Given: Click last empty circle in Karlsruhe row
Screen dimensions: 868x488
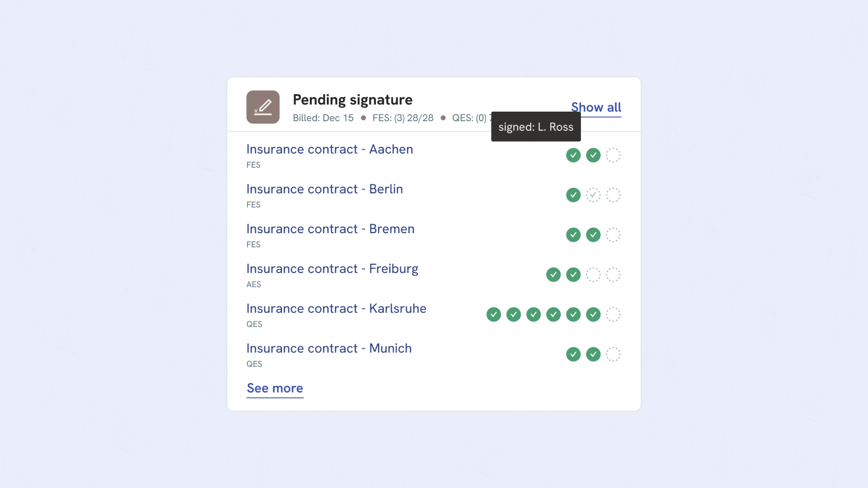Looking at the screenshot, I should click(613, 314).
